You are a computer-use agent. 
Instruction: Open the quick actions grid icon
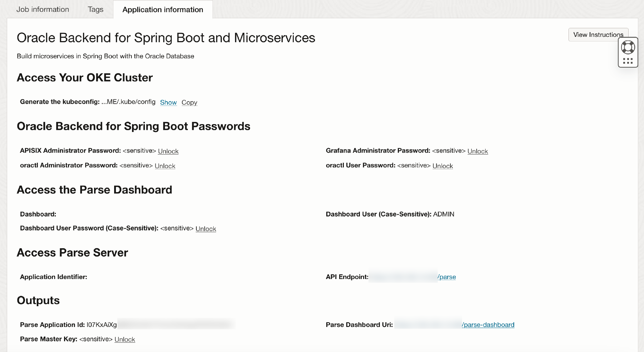click(x=628, y=61)
